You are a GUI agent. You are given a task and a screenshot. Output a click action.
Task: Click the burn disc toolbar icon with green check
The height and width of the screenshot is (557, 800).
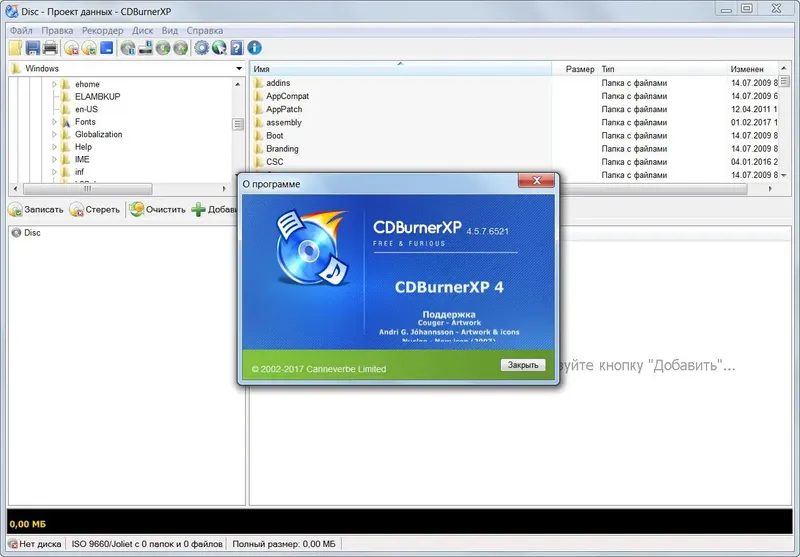click(89, 48)
